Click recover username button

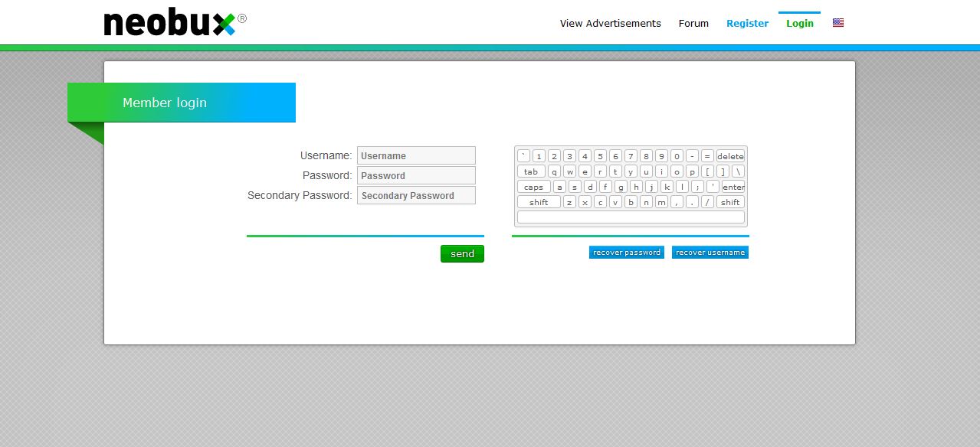point(710,253)
